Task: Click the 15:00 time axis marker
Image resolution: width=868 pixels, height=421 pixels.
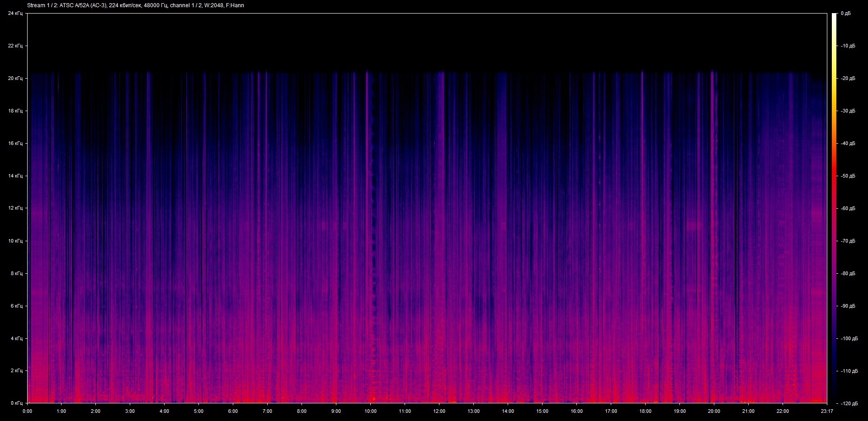Action: pos(542,411)
